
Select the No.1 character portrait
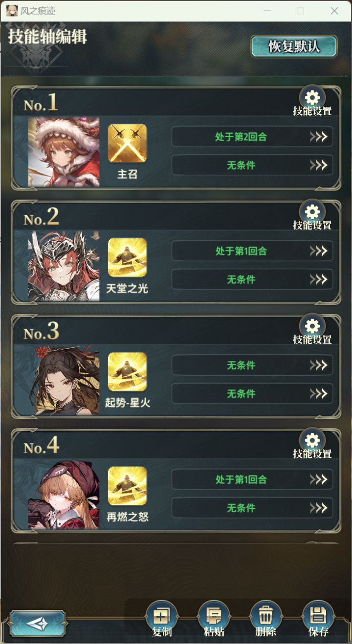pyautogui.click(x=64, y=152)
